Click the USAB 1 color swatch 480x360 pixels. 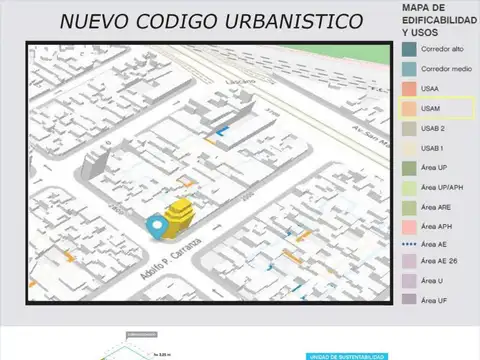pos(409,148)
